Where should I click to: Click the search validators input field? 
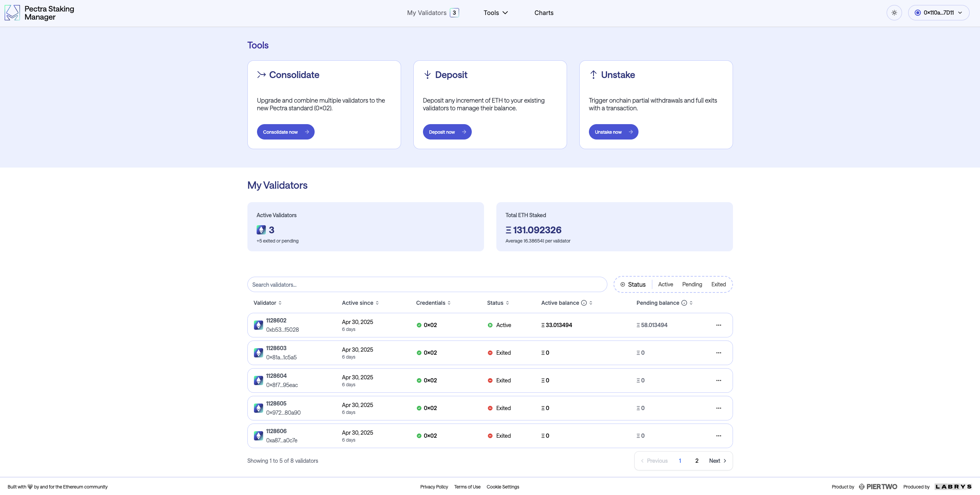pos(426,284)
